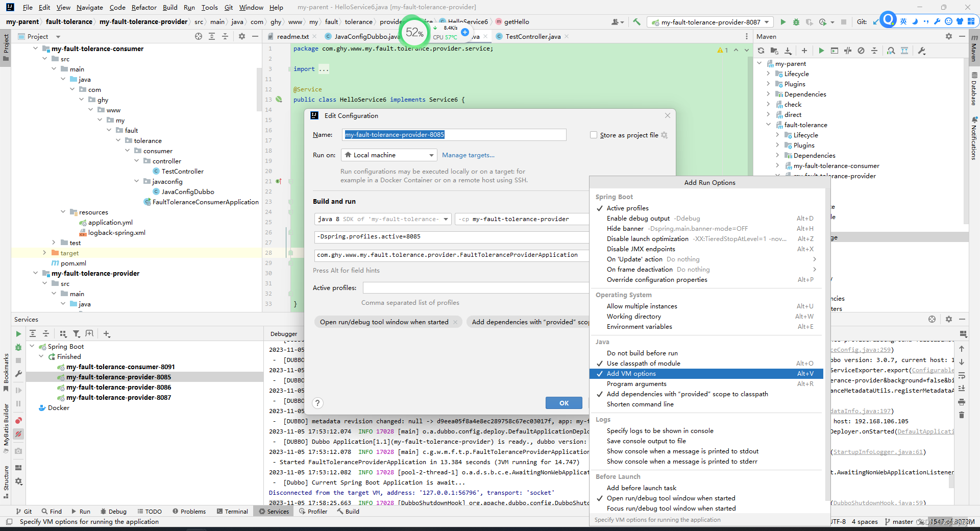Expand Dependencies under fault-tolerance in Maven panel

(x=777, y=155)
